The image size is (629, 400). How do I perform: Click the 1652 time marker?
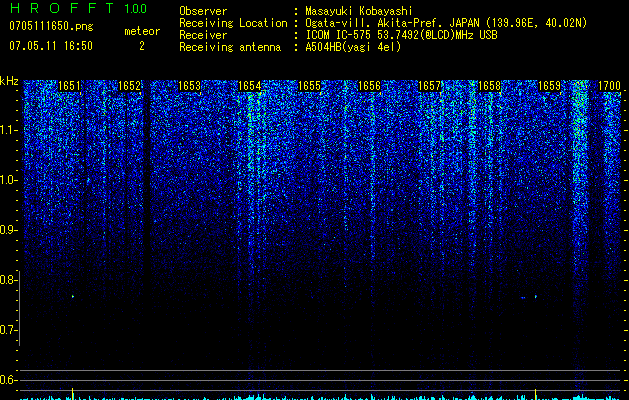[129, 86]
